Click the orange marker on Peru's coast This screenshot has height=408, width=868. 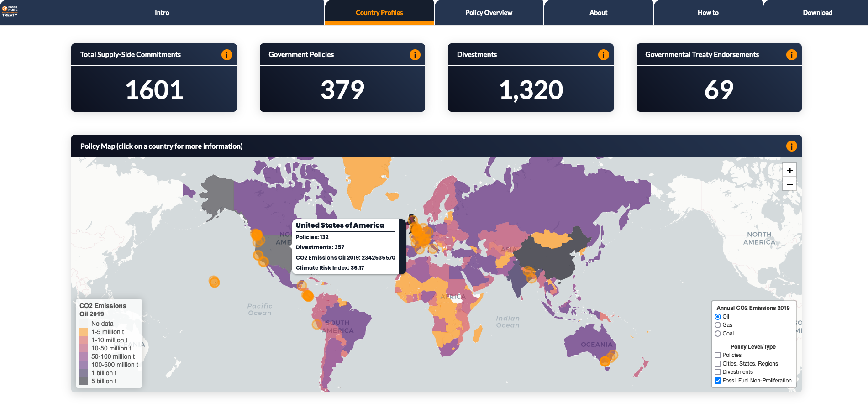coord(317,324)
